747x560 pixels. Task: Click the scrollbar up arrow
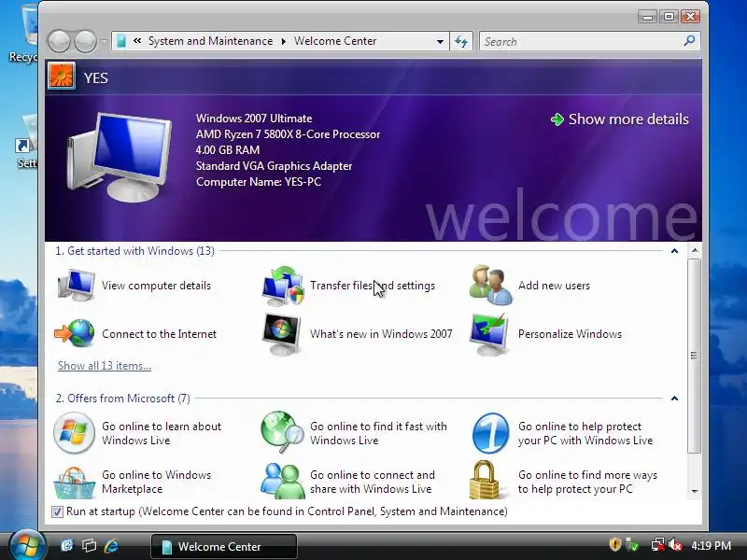coord(695,250)
